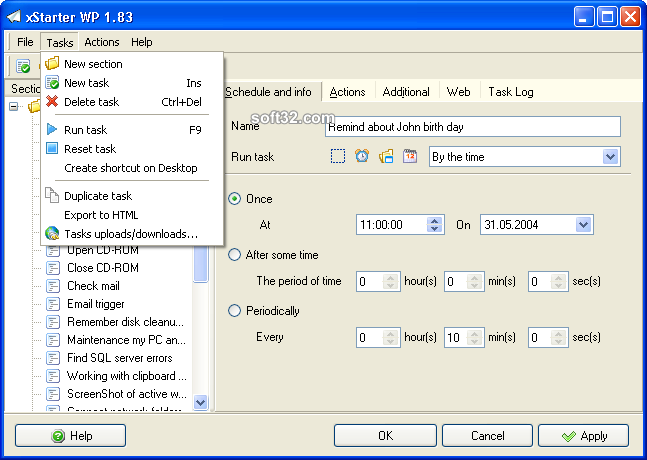Click the Help button at bottom
Screen dimensions: 647x460
pos(71,436)
